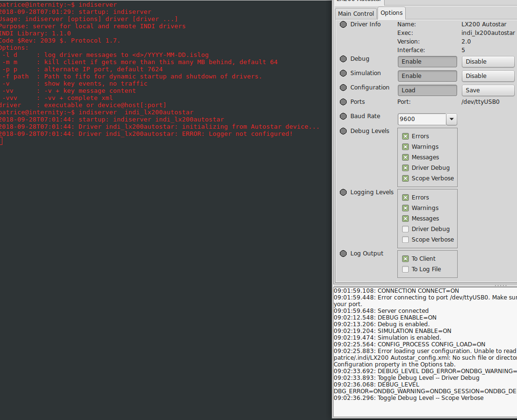Load the driver configuration
Screen dimensions: 517x420
(x=427, y=90)
